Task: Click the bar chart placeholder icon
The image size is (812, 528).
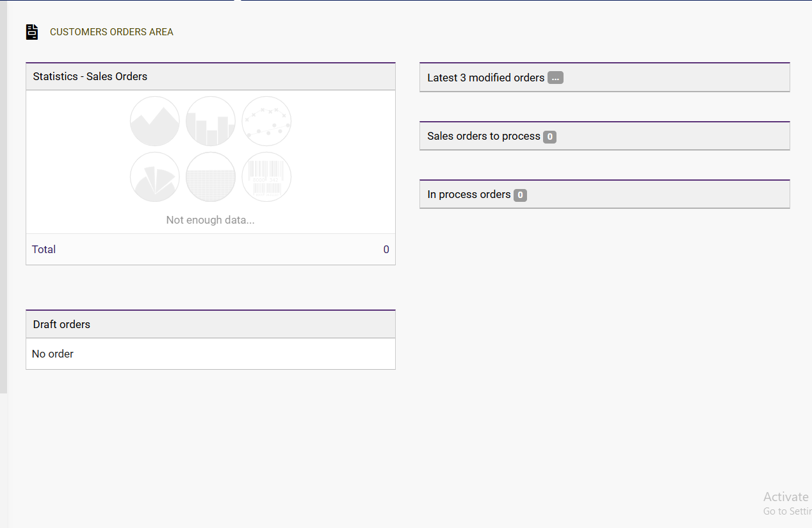Action: (x=211, y=121)
